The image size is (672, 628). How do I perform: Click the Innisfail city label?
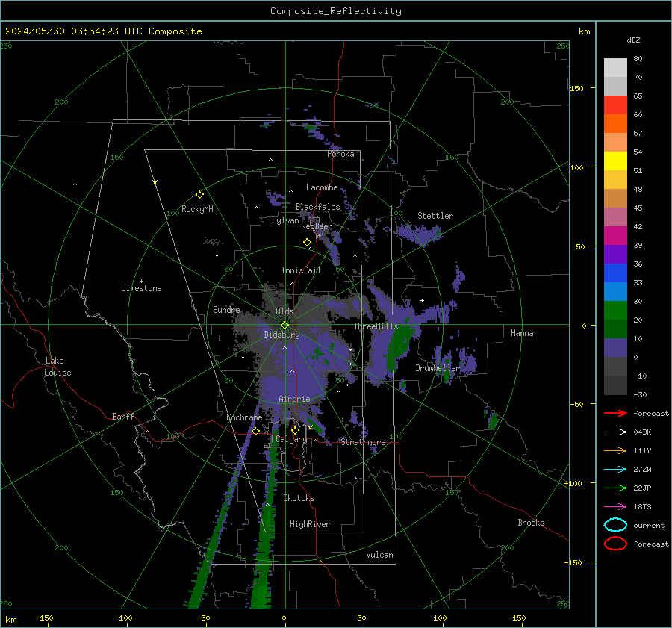coord(301,270)
